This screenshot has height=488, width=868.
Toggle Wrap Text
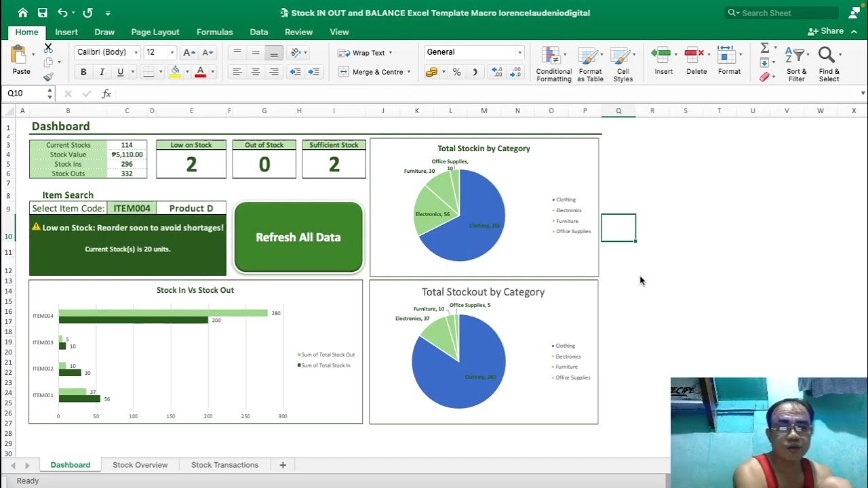click(364, 52)
